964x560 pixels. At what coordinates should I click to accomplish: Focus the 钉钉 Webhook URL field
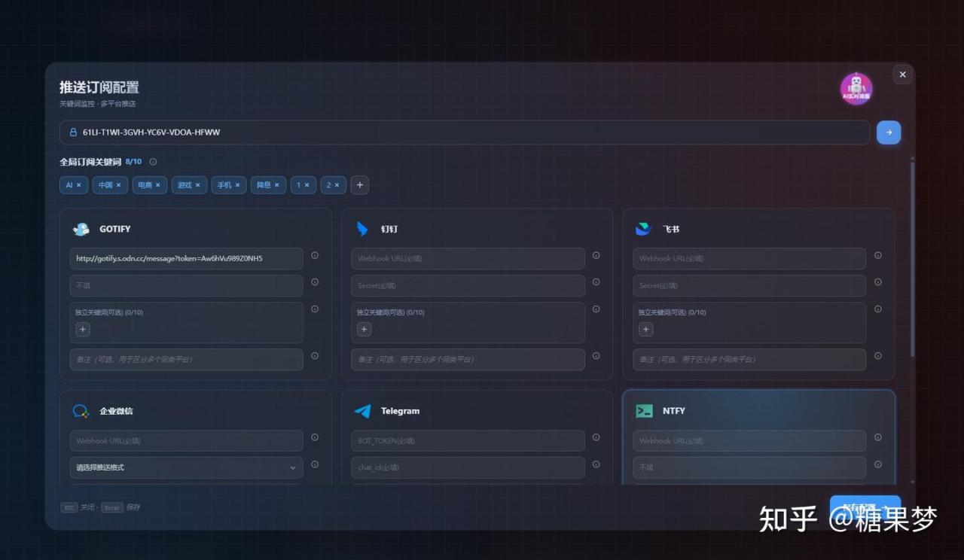(x=468, y=259)
